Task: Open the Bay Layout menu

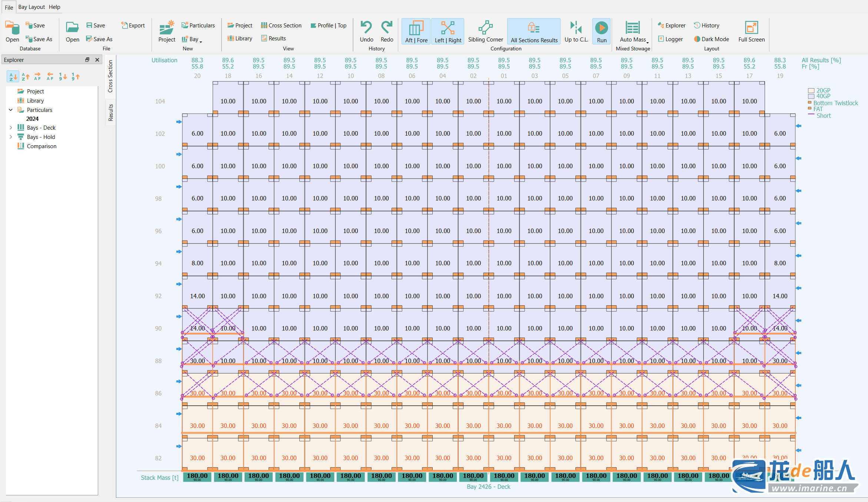Action: tap(31, 7)
